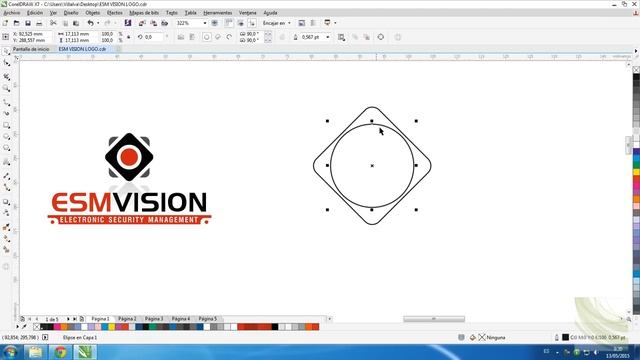Open the Objeto menu
640x360 pixels.
pyautogui.click(x=93, y=13)
